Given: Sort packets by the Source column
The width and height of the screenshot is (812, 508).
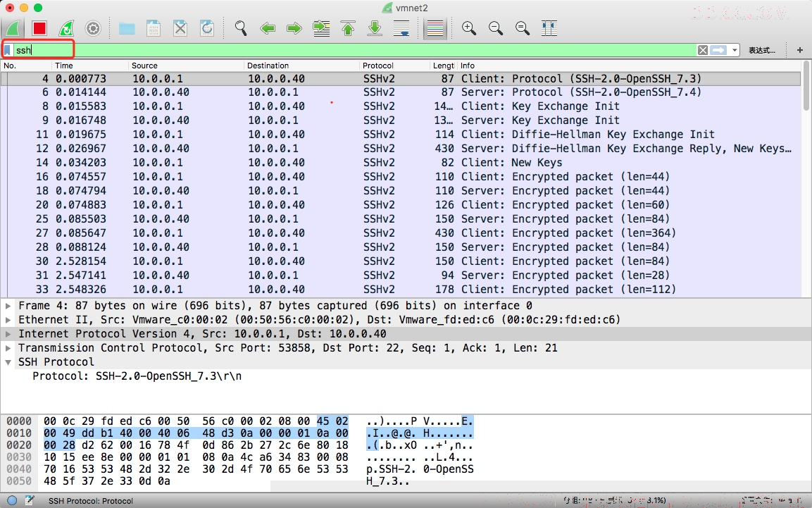Looking at the screenshot, I should pos(185,66).
